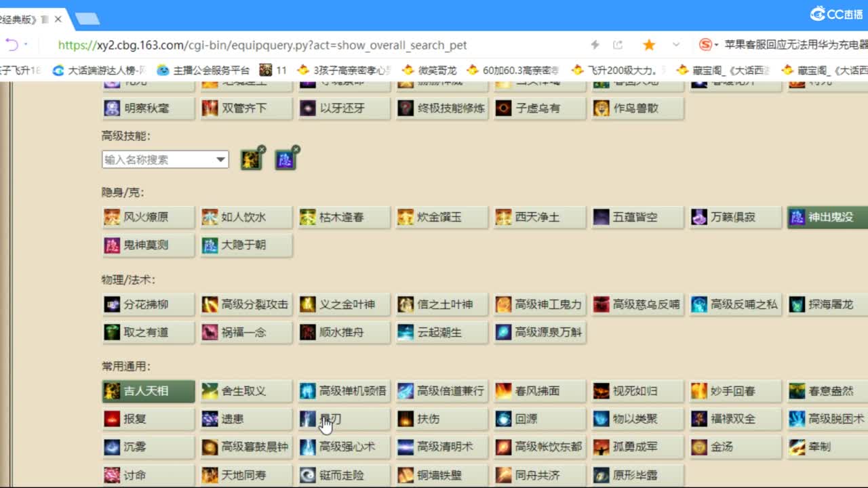Choose the 春风拂面 skill
Viewport: 868px width, 488px height.
tap(540, 391)
